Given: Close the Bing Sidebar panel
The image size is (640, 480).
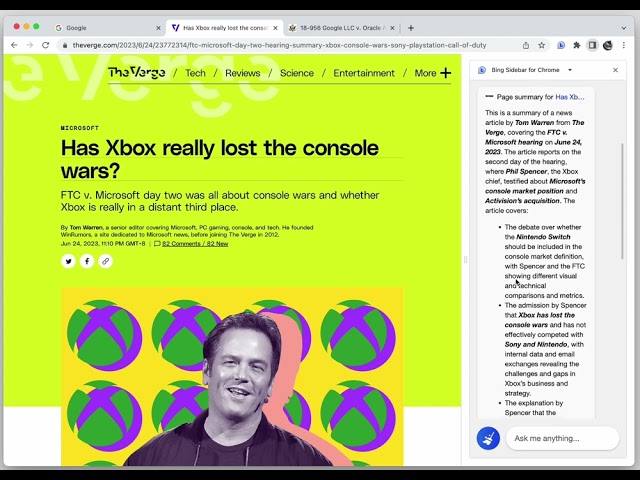Looking at the screenshot, I should pyautogui.click(x=616, y=70).
